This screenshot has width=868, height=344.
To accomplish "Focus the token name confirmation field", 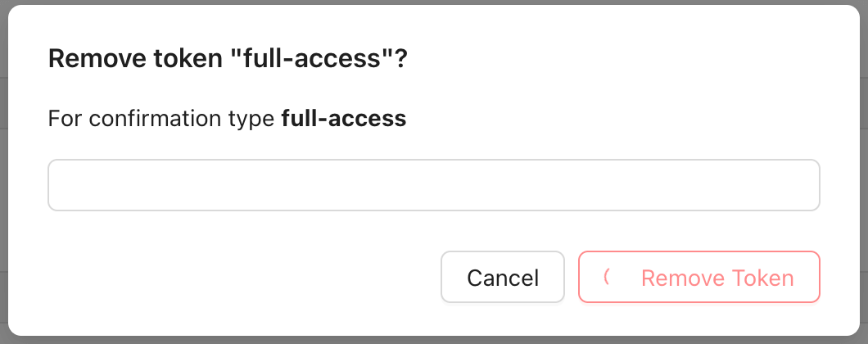I will [434, 185].
